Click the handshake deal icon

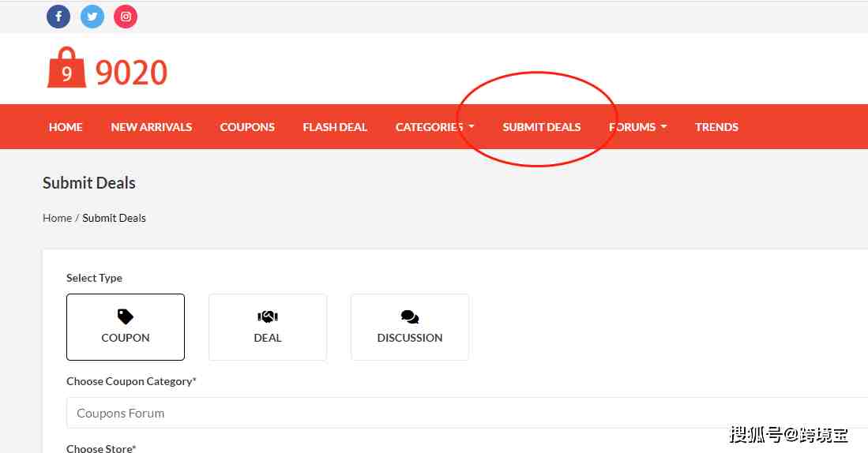[x=268, y=316]
